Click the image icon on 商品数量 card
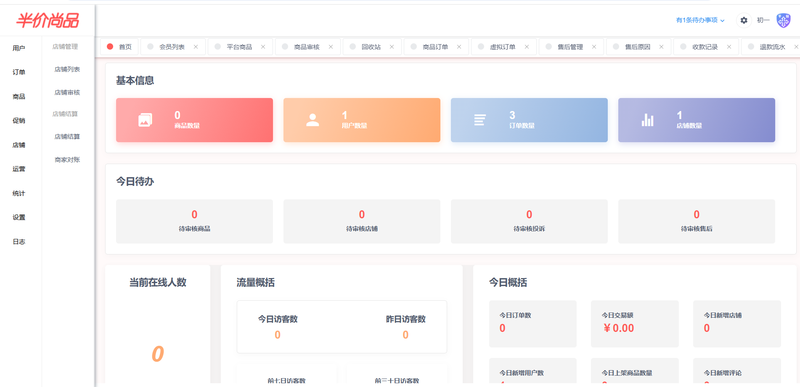This screenshot has width=800, height=387. [145, 120]
